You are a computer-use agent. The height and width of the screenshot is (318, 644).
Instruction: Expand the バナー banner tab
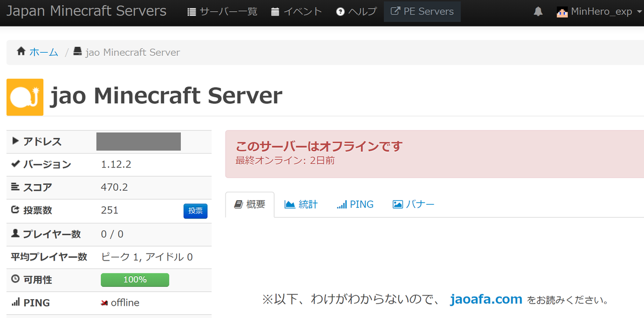[x=413, y=204]
